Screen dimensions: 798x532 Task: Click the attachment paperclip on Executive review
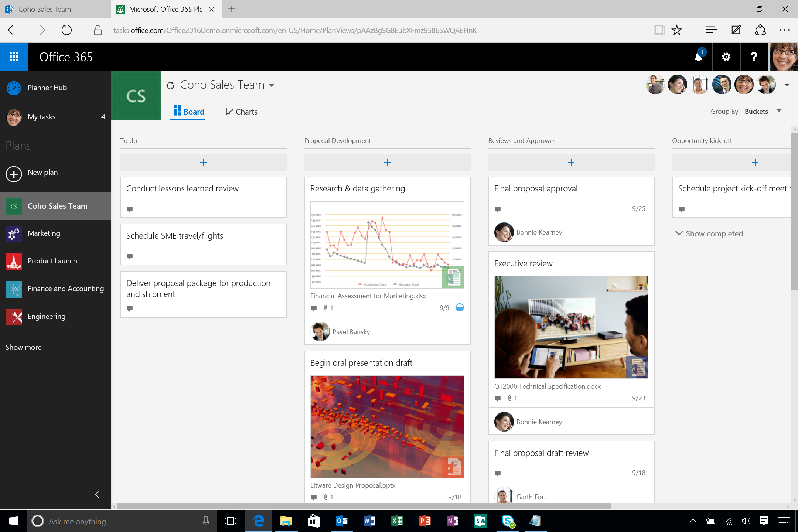(x=509, y=398)
